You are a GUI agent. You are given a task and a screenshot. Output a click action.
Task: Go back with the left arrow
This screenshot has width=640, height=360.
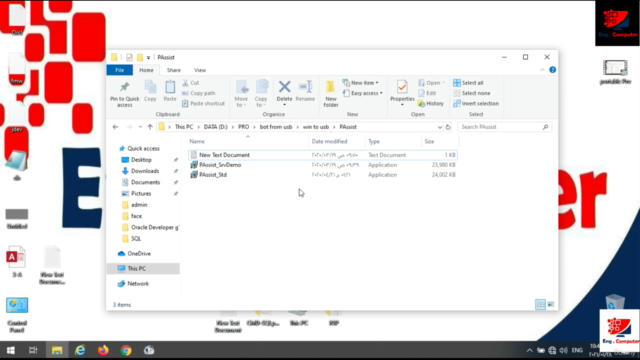(116, 127)
